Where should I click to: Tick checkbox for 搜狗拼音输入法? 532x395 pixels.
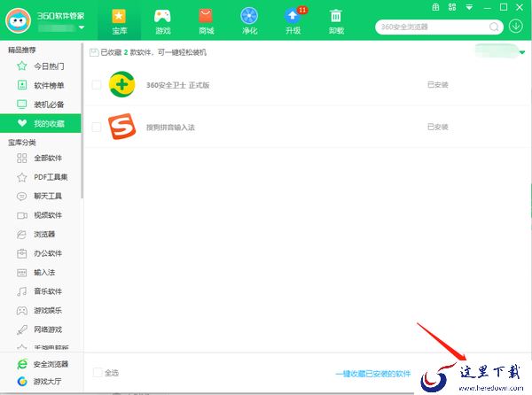(x=97, y=127)
